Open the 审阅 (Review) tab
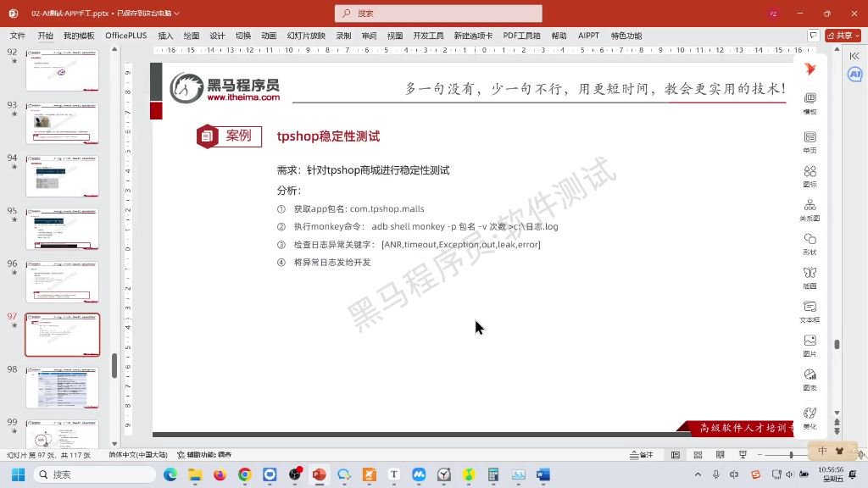 [370, 36]
